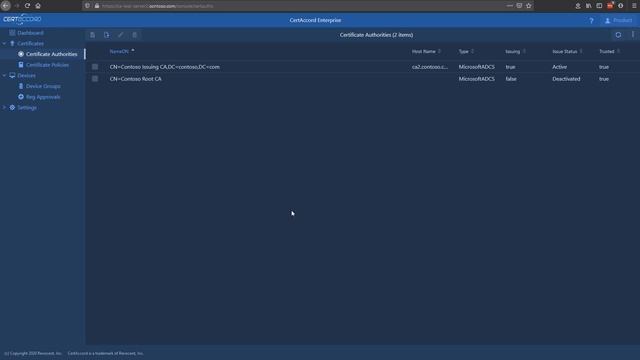
Task: Check the Contoso Root CA row checkbox
Action: (x=95, y=79)
